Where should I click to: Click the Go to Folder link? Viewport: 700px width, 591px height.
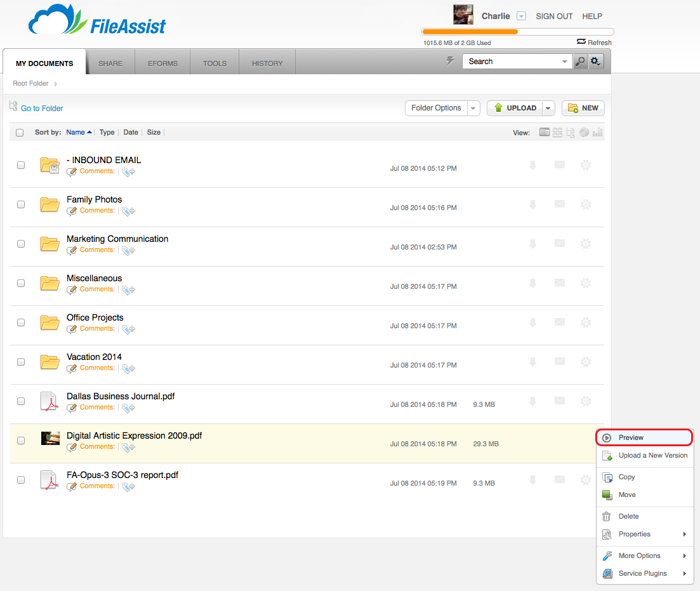tap(42, 108)
